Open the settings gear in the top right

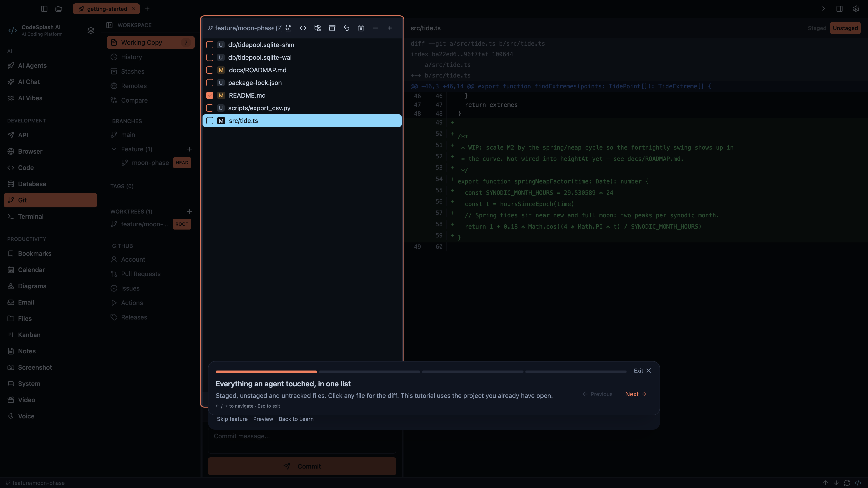click(x=856, y=9)
